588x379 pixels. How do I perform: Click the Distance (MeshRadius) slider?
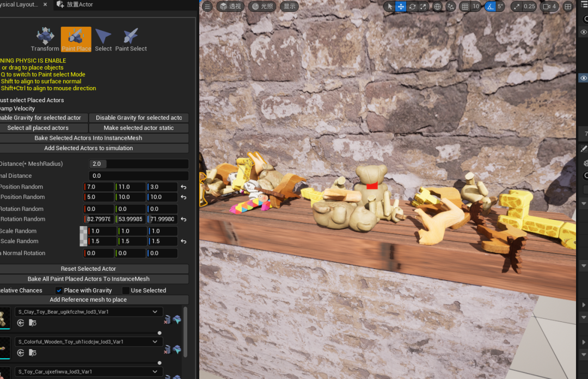coord(139,164)
